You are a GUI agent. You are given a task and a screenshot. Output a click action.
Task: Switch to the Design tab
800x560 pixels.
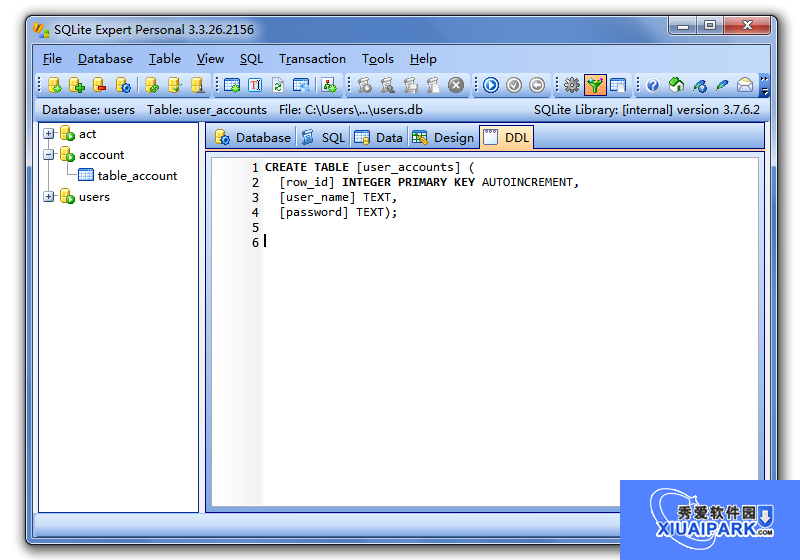coord(443,138)
